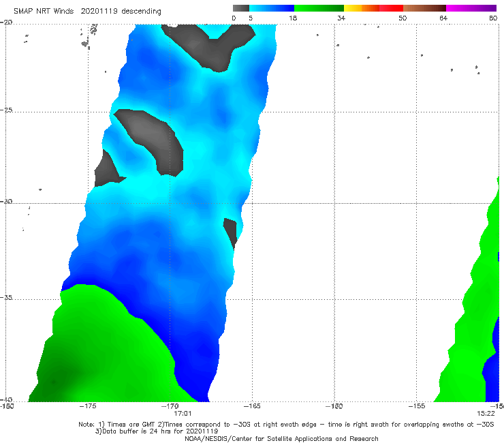Click the note text 'overlapping swaths at -30S'

[449, 425]
